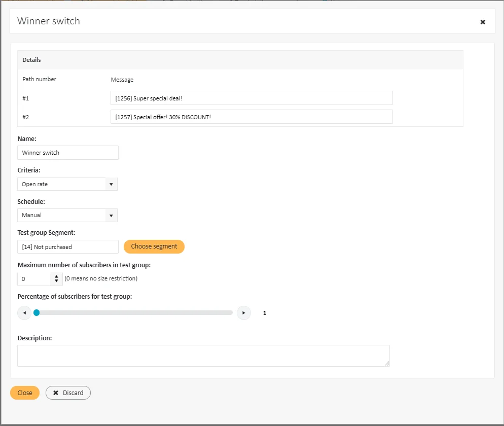Click the left arrow of percentage slider
504x426 pixels.
[x=24, y=313]
